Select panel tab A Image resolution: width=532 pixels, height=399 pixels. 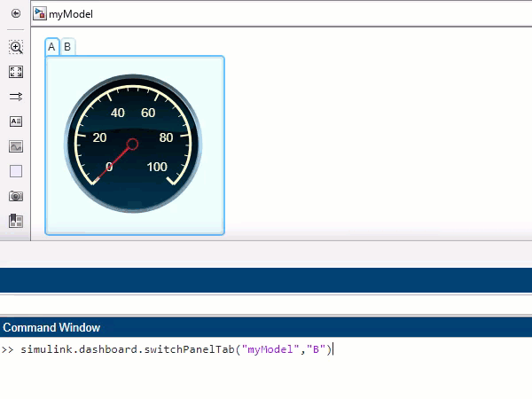pyautogui.click(x=51, y=46)
